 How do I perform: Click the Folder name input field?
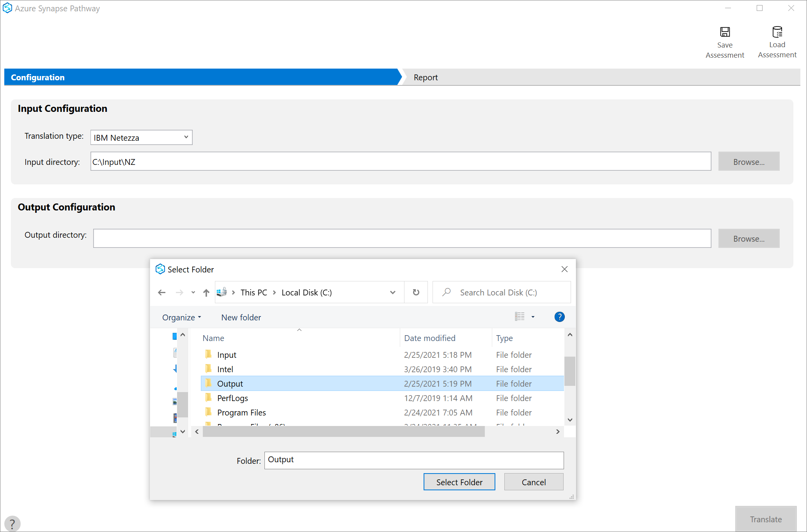[413, 460]
